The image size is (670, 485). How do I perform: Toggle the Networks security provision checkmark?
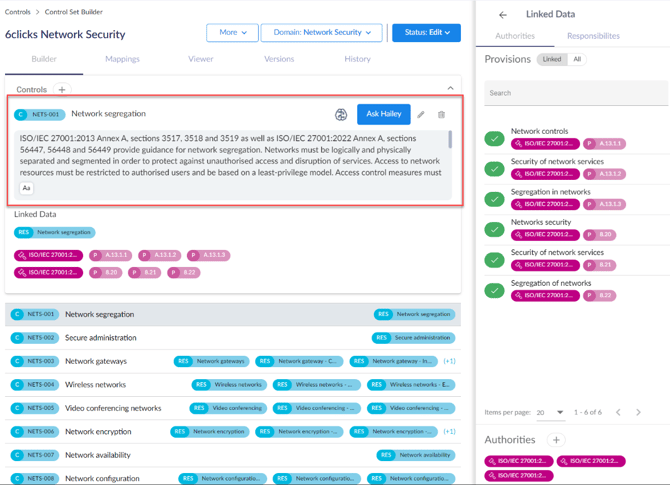(x=494, y=229)
